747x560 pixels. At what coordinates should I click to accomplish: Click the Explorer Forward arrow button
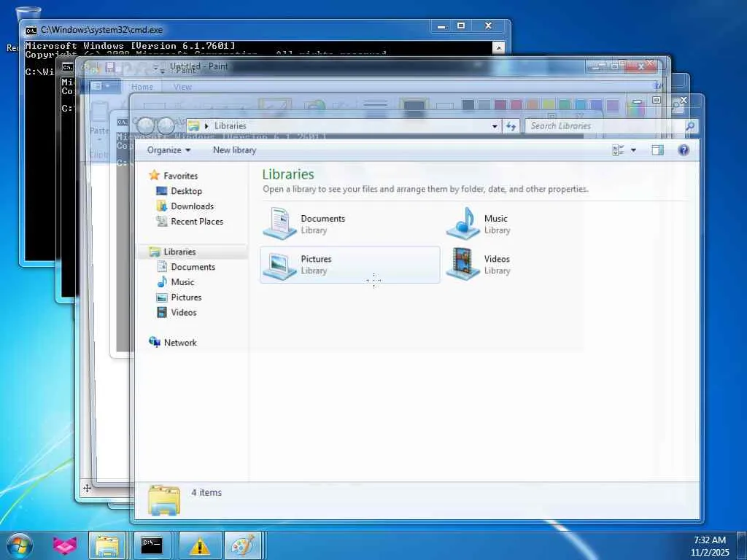[166, 125]
